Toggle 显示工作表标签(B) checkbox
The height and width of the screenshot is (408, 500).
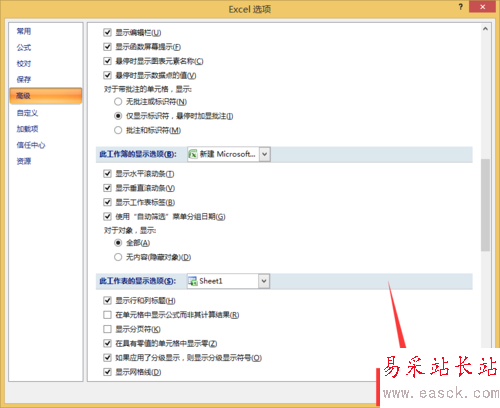[107, 202]
